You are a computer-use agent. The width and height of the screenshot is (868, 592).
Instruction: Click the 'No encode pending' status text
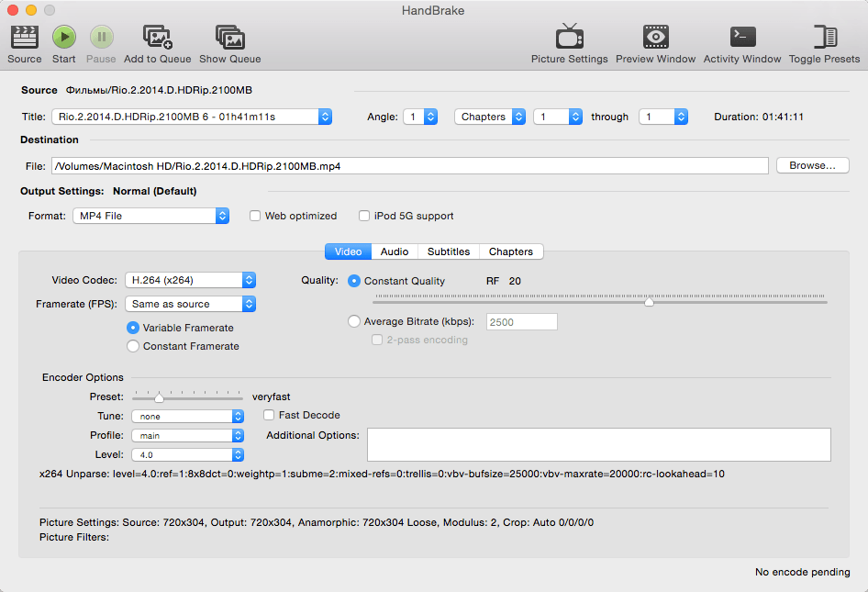coord(802,572)
